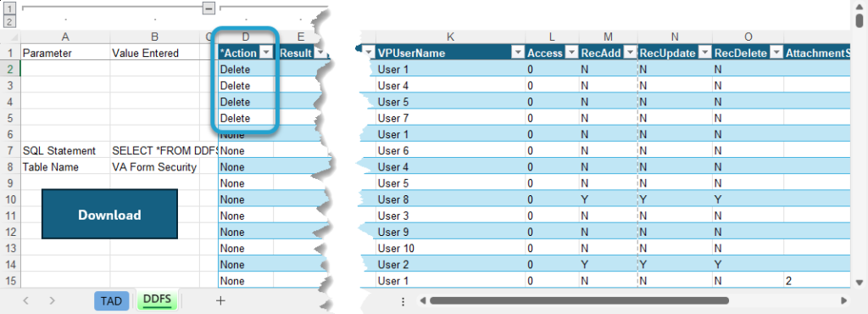This screenshot has height=314, width=868.
Task: Select column E header
Action: 301,37
